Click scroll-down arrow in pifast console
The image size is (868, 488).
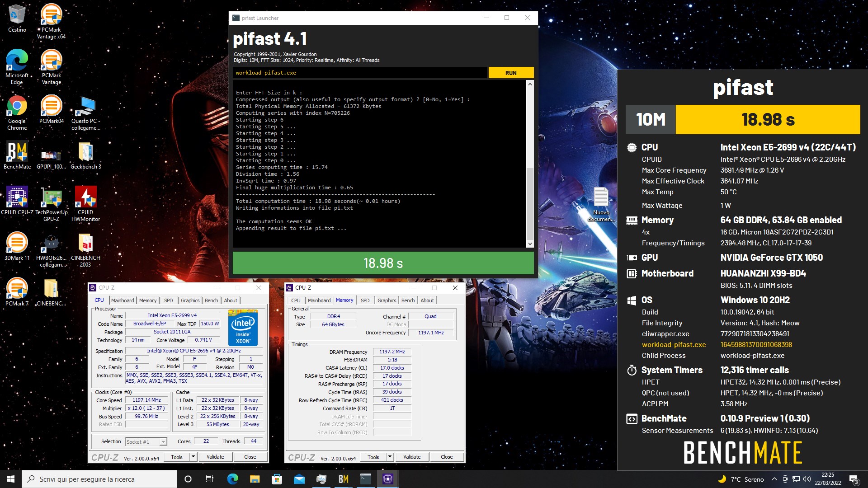(530, 244)
